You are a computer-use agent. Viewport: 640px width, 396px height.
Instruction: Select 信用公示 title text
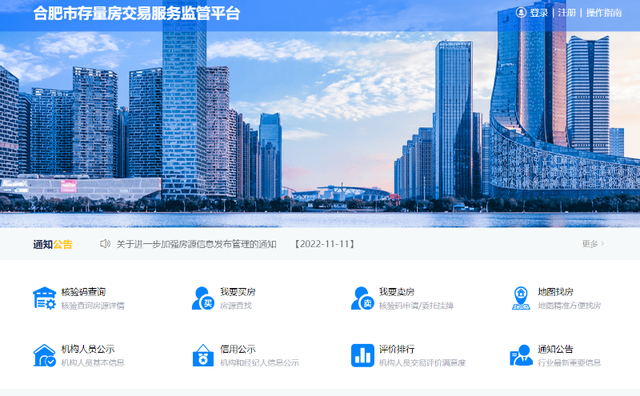pyautogui.click(x=238, y=349)
